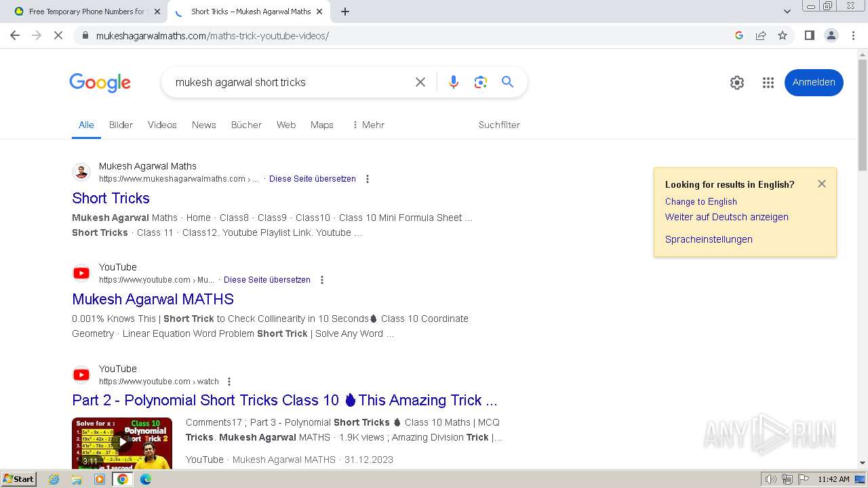Close the Short Tricks tab
This screenshot has width=868, height=488.
(321, 12)
